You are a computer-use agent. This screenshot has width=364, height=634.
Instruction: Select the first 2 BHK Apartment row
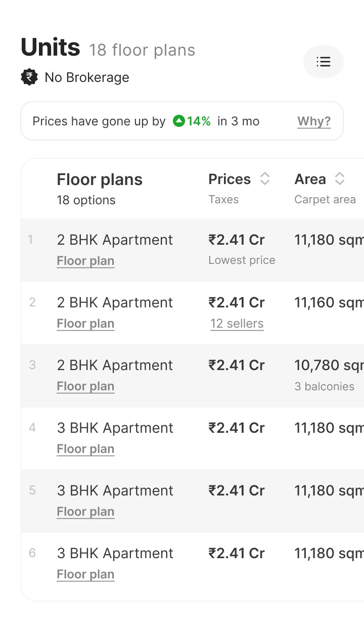point(115,240)
